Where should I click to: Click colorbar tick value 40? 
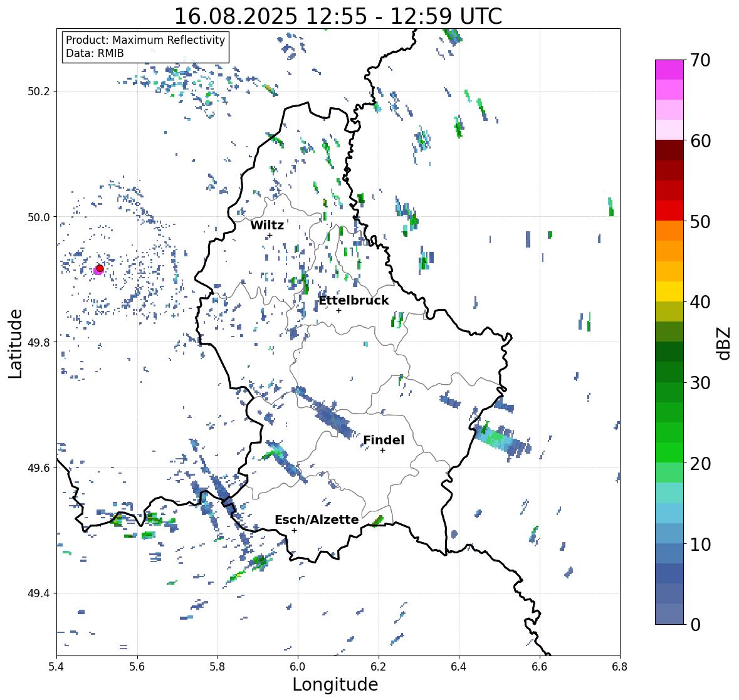700,302
